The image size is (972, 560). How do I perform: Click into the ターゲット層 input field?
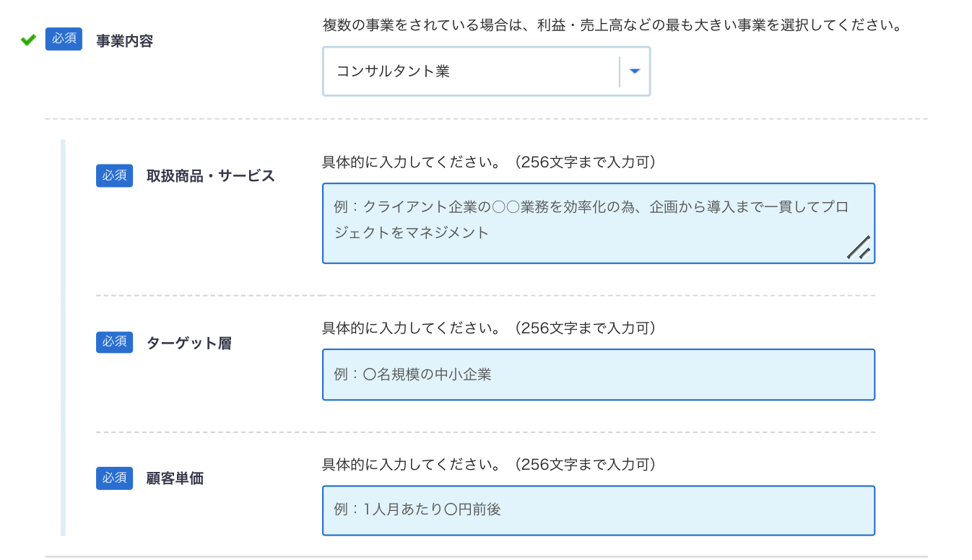[x=598, y=375]
